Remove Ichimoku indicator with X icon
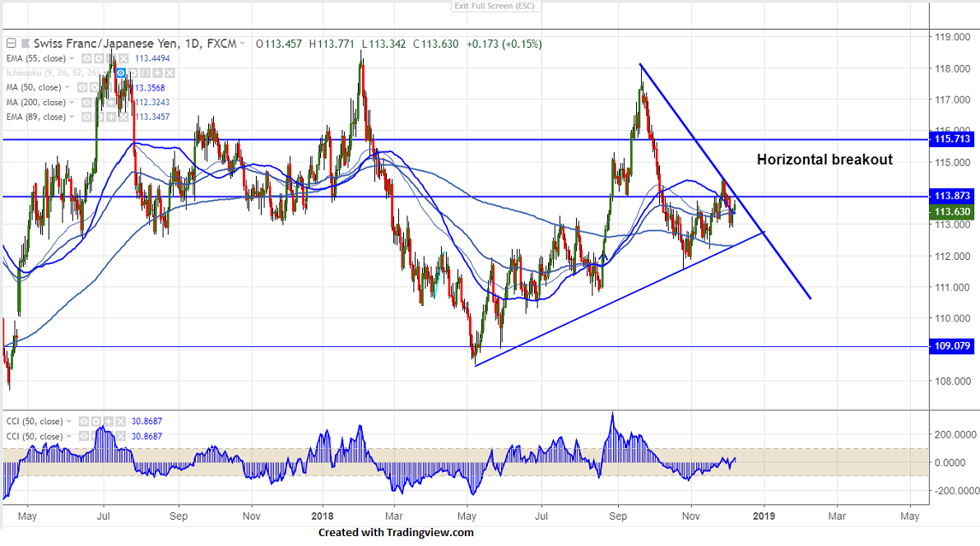The height and width of the screenshot is (546, 980). [170, 73]
